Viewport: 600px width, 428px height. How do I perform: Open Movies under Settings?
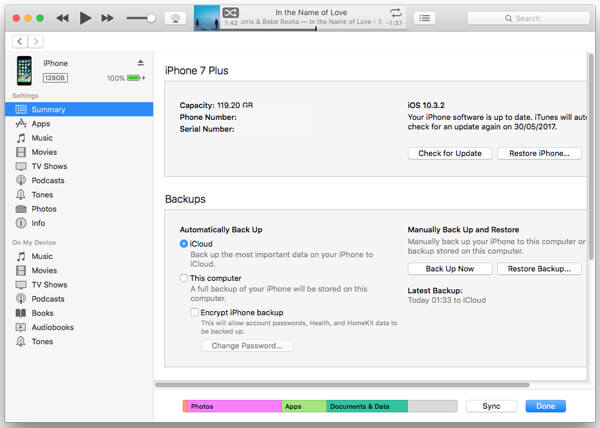point(79,152)
